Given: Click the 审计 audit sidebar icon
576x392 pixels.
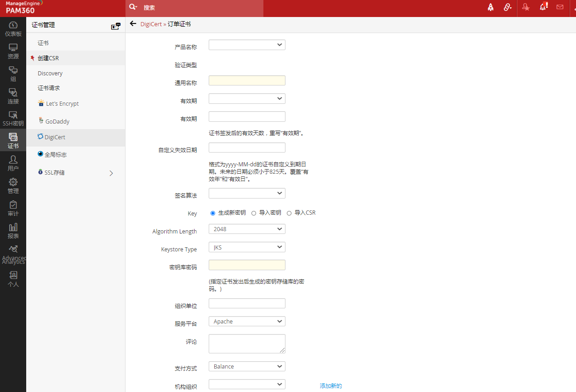Looking at the screenshot, I should click(13, 208).
